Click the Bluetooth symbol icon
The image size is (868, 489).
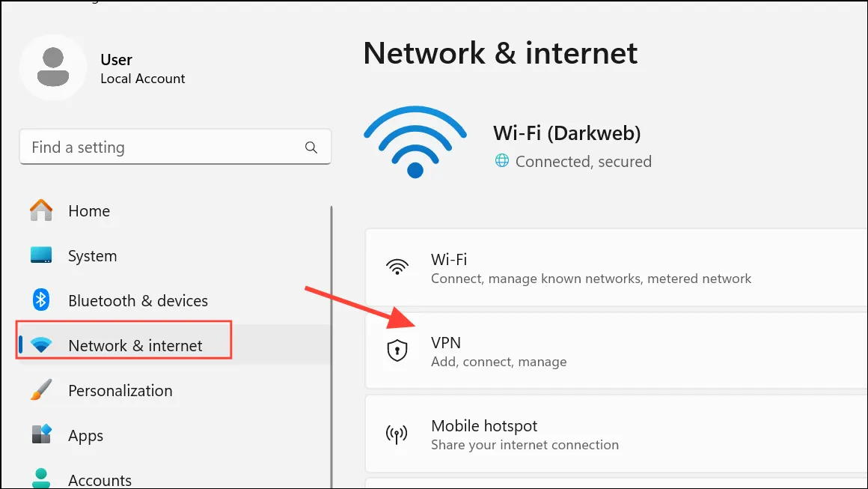coord(41,300)
